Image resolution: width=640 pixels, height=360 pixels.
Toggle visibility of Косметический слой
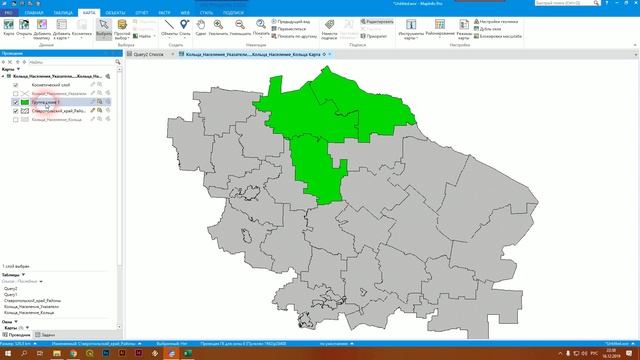(x=16, y=85)
